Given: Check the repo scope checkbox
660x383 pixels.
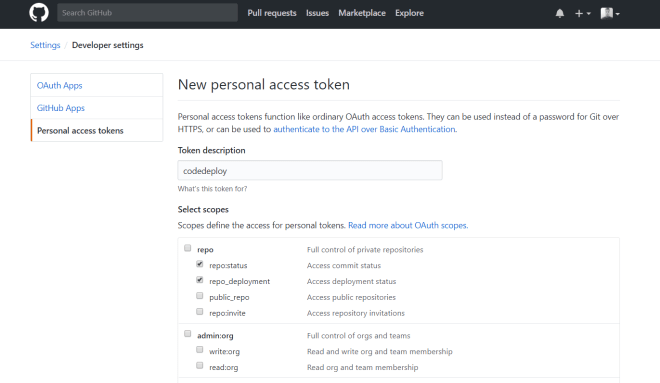Looking at the screenshot, I should pyautogui.click(x=188, y=248).
